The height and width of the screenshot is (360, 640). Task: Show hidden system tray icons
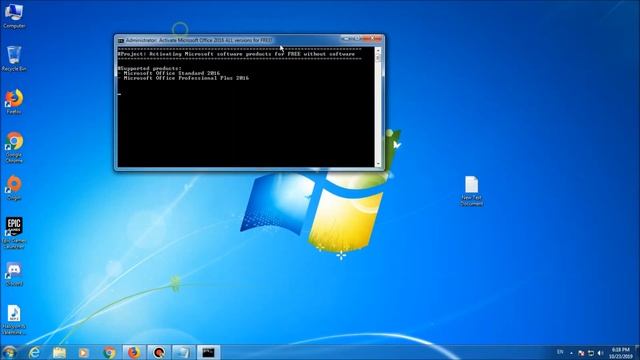(571, 353)
